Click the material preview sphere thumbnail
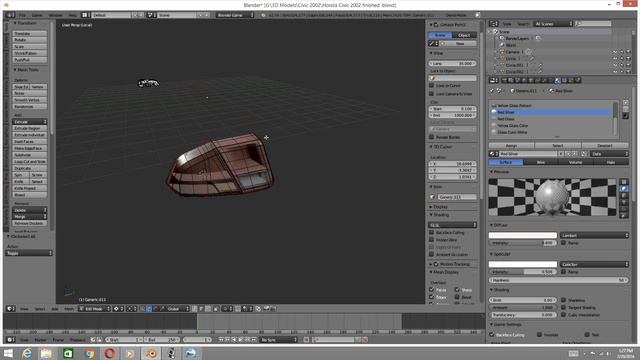 [x=552, y=197]
